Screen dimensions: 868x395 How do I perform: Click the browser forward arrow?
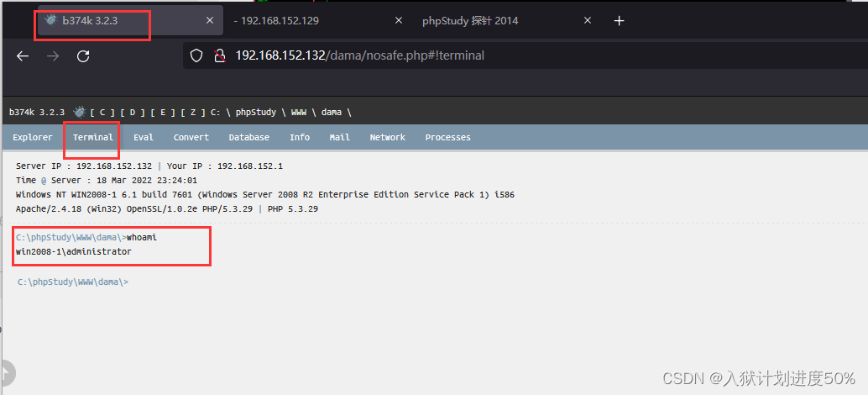pyautogui.click(x=53, y=56)
